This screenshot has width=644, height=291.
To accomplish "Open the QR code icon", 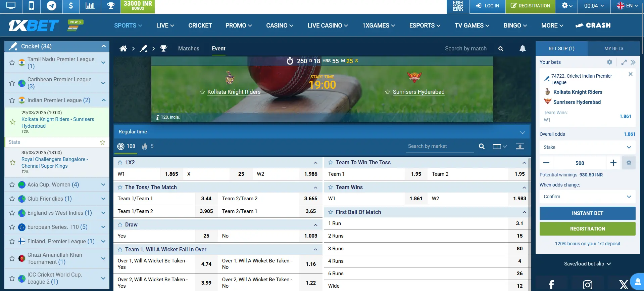I will click(458, 6).
